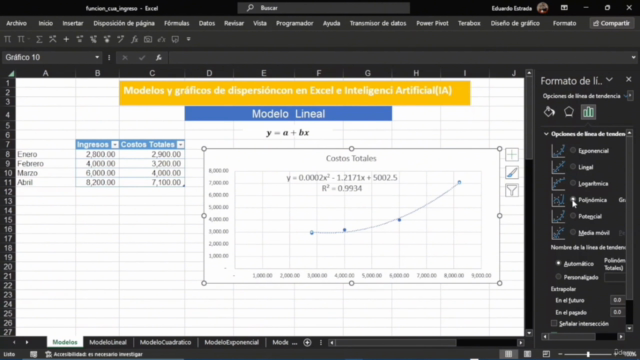Select the Media móvil trendline radio button
The image size is (640, 360).
(x=573, y=232)
